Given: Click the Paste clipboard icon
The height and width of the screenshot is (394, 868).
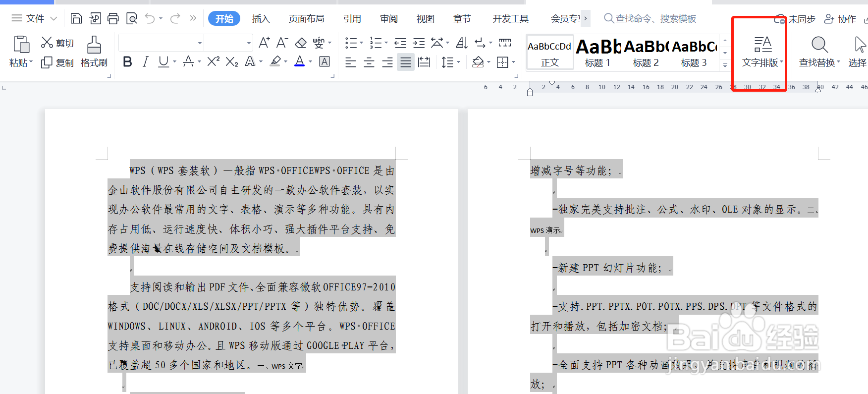Looking at the screenshot, I should click(x=21, y=44).
